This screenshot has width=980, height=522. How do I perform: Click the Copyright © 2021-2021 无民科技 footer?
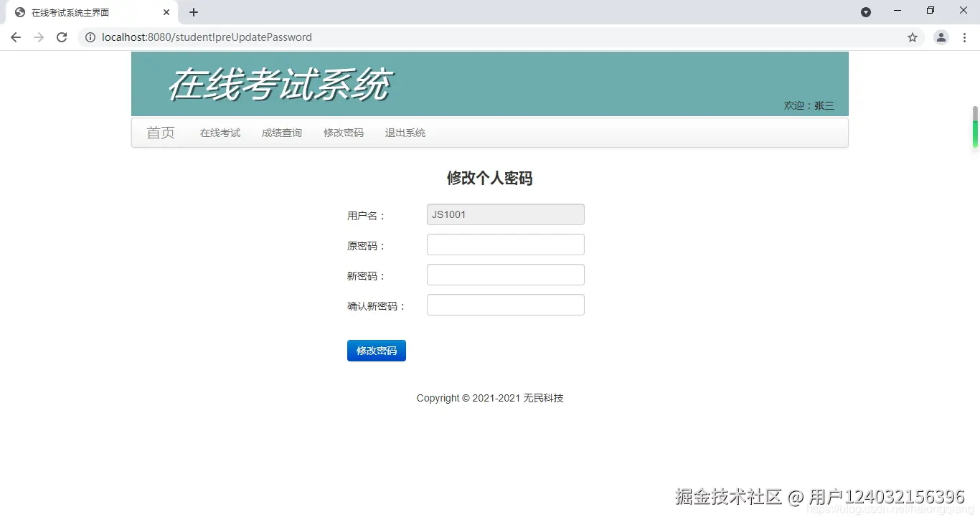pos(490,398)
